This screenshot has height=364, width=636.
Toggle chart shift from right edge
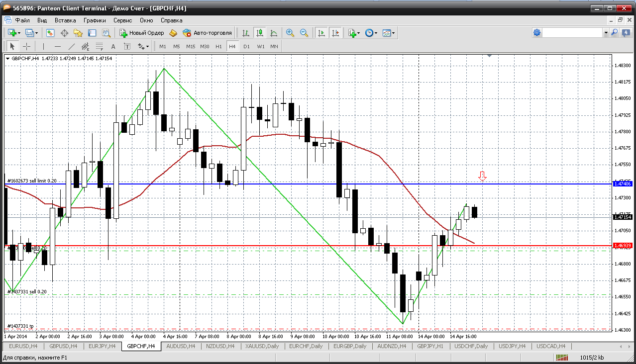pos(335,33)
